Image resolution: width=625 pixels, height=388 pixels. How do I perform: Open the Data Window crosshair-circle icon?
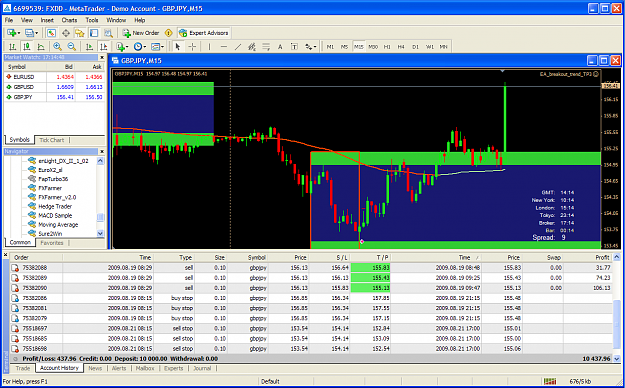66,33
